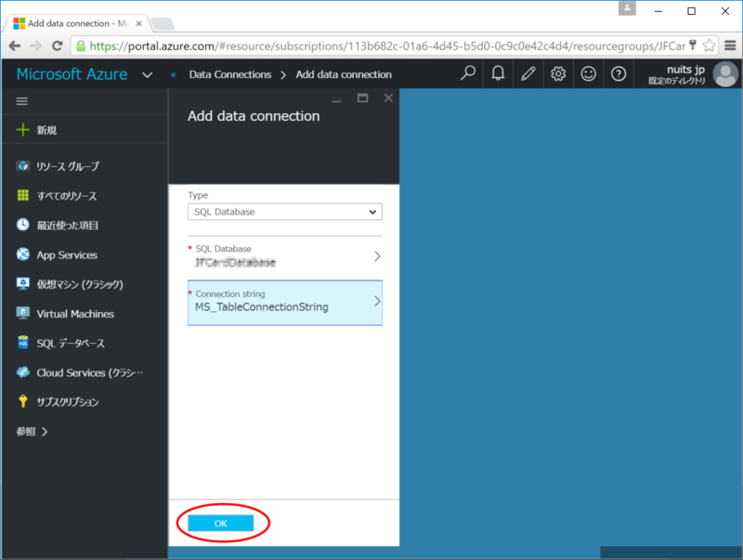Image resolution: width=743 pixels, height=560 pixels.
Task: Open the Type dropdown showing SQL Database
Action: point(285,212)
